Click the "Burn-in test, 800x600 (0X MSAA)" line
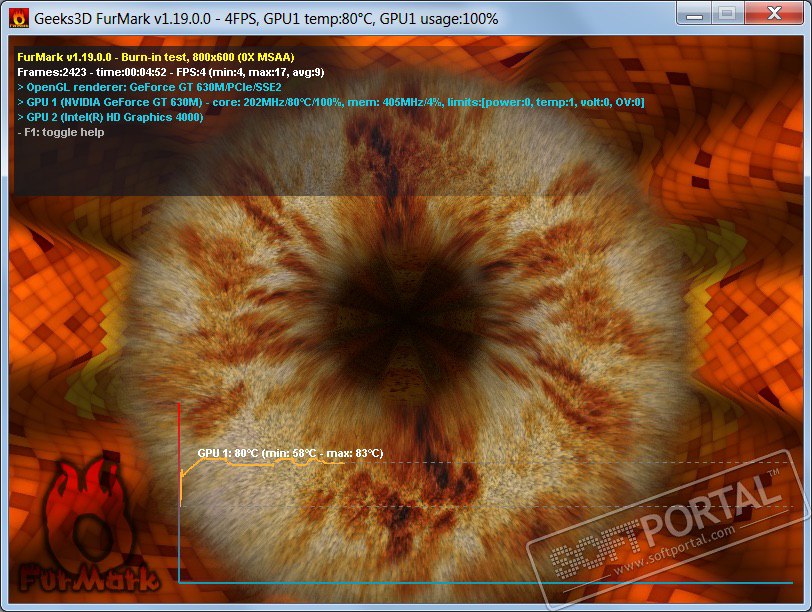812x612 pixels. click(156, 57)
